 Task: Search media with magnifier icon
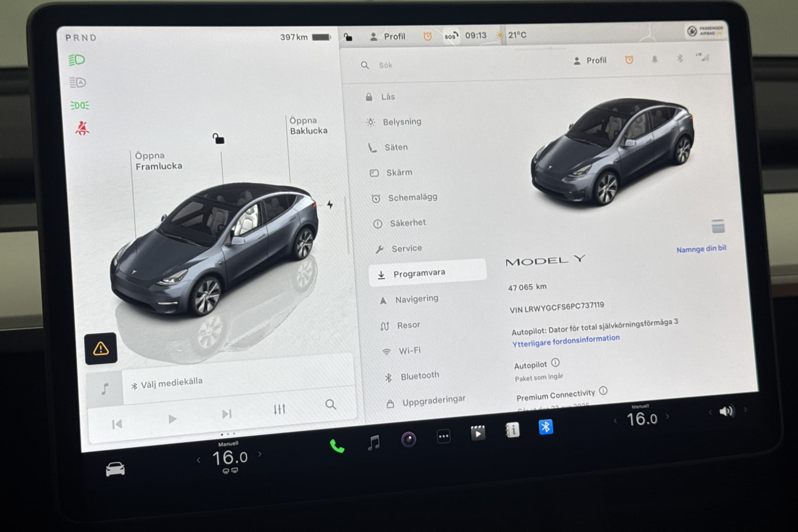tap(331, 404)
